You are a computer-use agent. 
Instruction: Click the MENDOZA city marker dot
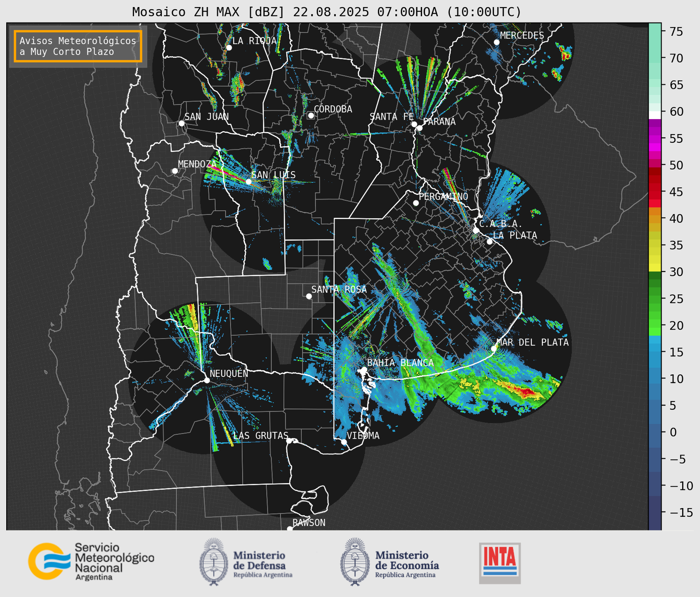(x=175, y=171)
